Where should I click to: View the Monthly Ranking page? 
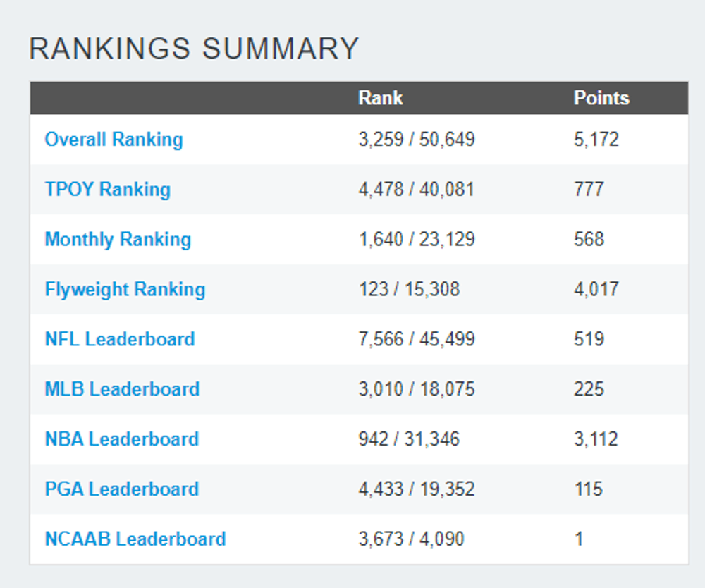[x=118, y=240]
